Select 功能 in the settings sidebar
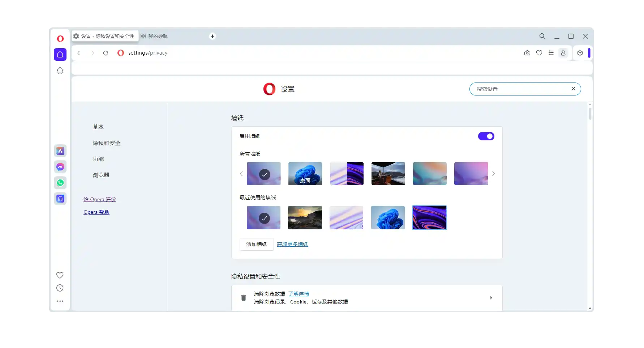The height and width of the screenshot is (348, 644). 98,159
